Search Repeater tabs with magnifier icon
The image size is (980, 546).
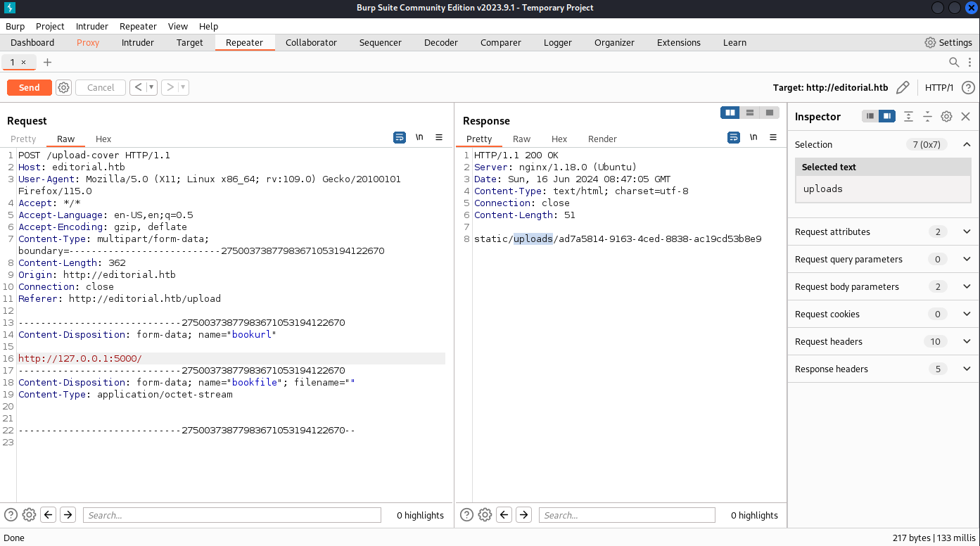coord(954,62)
